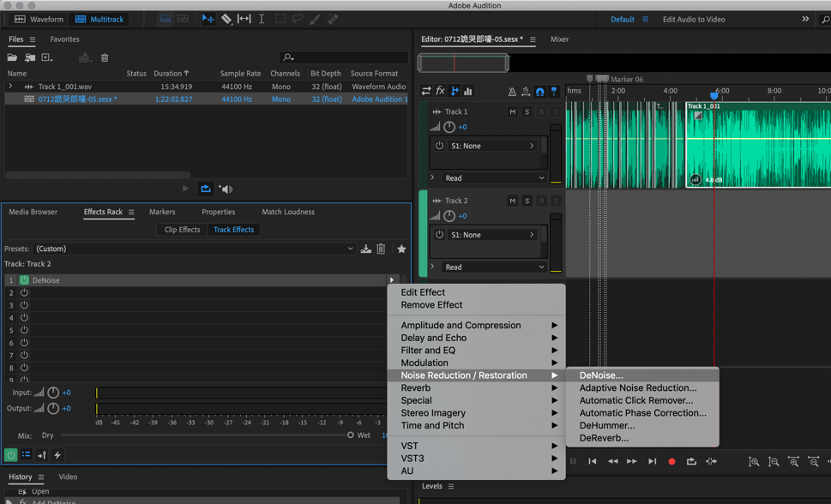The width and height of the screenshot is (831, 504).
Task: Toggle the metronome icon
Action: point(512,91)
